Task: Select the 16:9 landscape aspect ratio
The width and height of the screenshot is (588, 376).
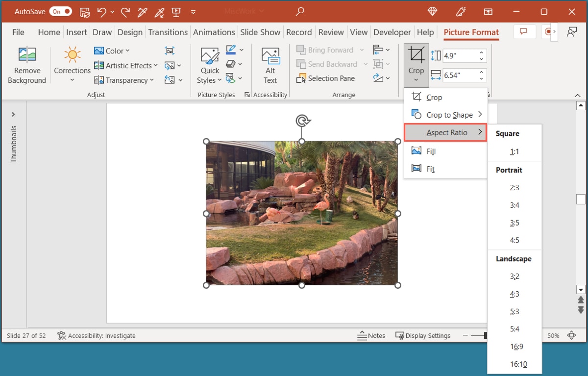Action: click(516, 347)
